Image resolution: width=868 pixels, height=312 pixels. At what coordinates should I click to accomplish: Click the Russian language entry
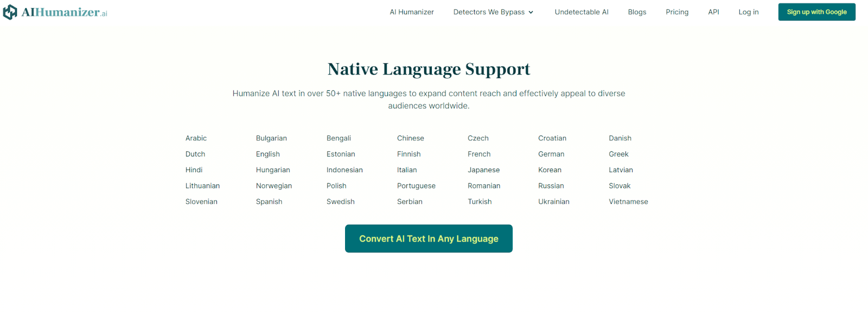click(551, 185)
